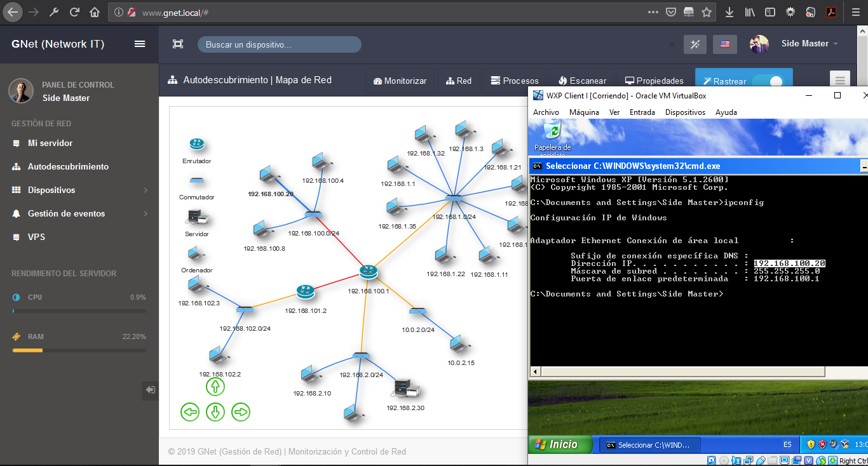The image size is (868, 466).
Task: Click the grey hamburger button beside Rastrear
Action: 840,80
